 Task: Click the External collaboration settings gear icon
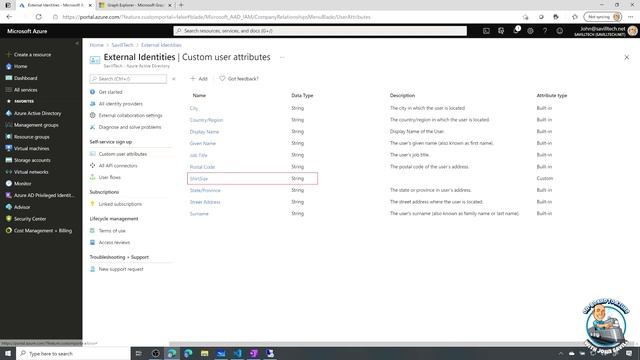coord(93,116)
